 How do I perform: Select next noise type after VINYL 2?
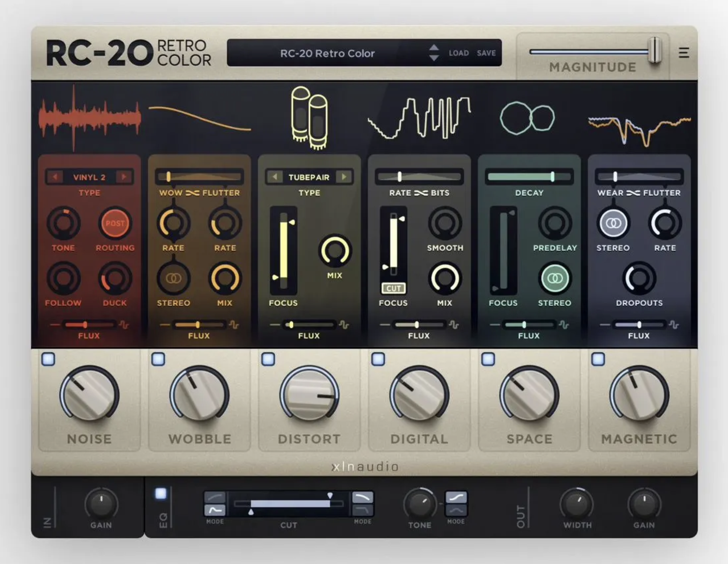click(x=124, y=177)
